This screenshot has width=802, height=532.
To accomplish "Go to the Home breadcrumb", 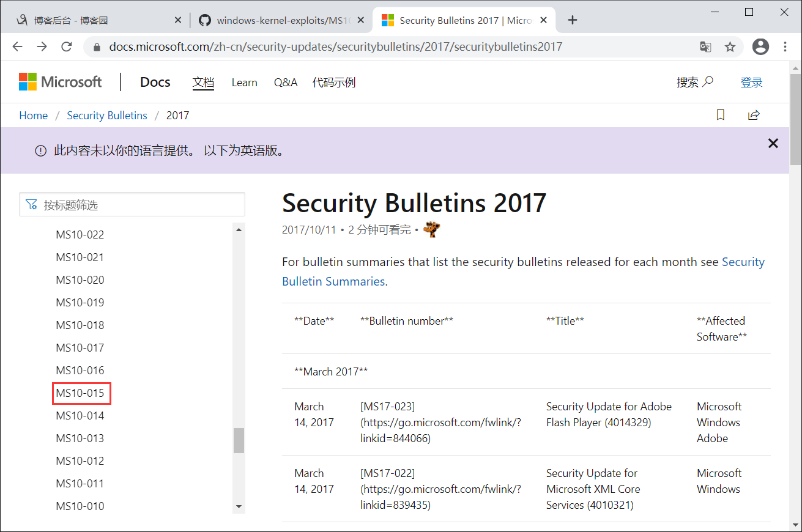I will pos(34,116).
